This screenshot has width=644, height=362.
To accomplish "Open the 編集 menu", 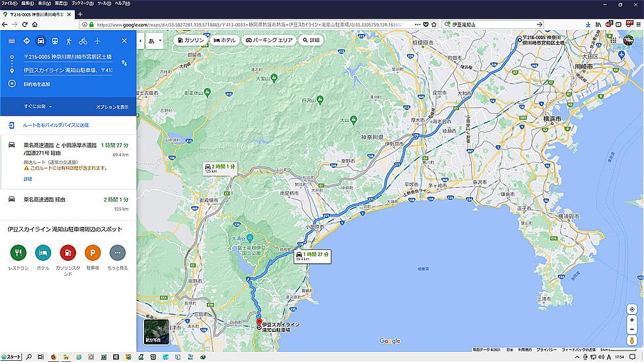I will tap(28, 3).
